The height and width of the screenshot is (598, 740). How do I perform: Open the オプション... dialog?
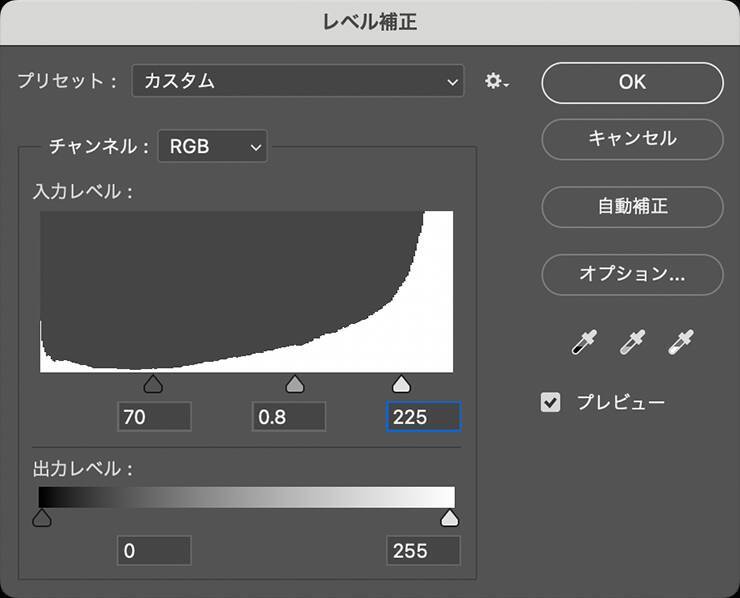tap(632, 273)
